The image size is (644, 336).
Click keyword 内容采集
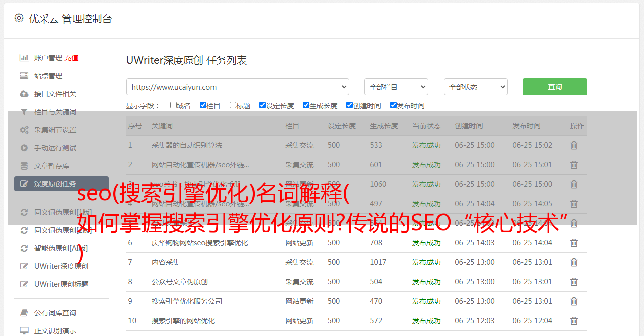coord(166,262)
